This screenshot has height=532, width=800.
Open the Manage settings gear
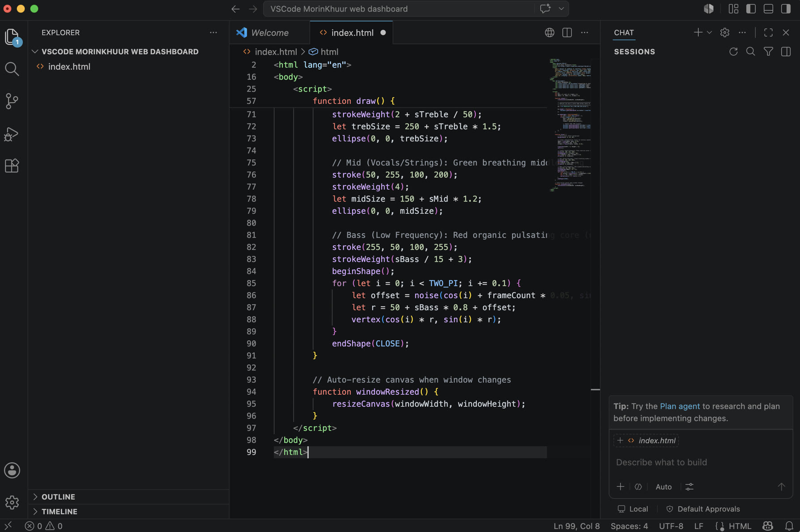pos(12,502)
